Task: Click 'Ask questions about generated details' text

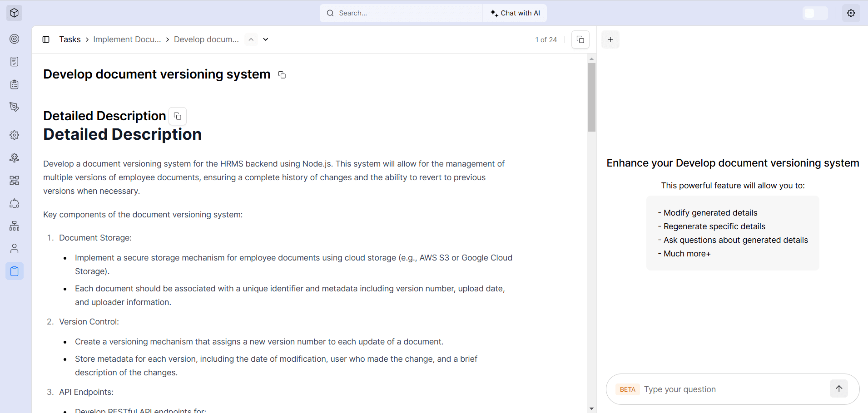Action: [x=736, y=240]
